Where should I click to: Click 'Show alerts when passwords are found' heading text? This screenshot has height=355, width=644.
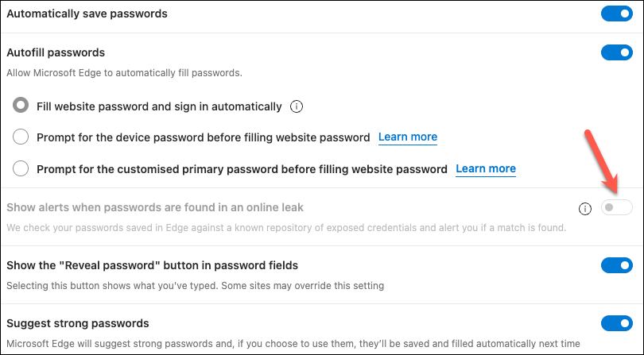tap(155, 208)
